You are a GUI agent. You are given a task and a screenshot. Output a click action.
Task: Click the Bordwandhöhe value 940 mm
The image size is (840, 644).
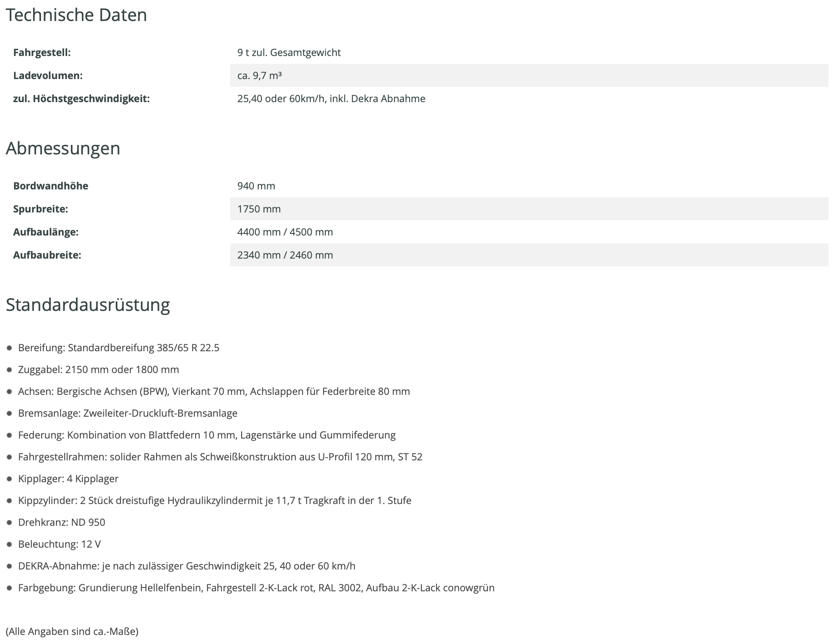pos(256,186)
